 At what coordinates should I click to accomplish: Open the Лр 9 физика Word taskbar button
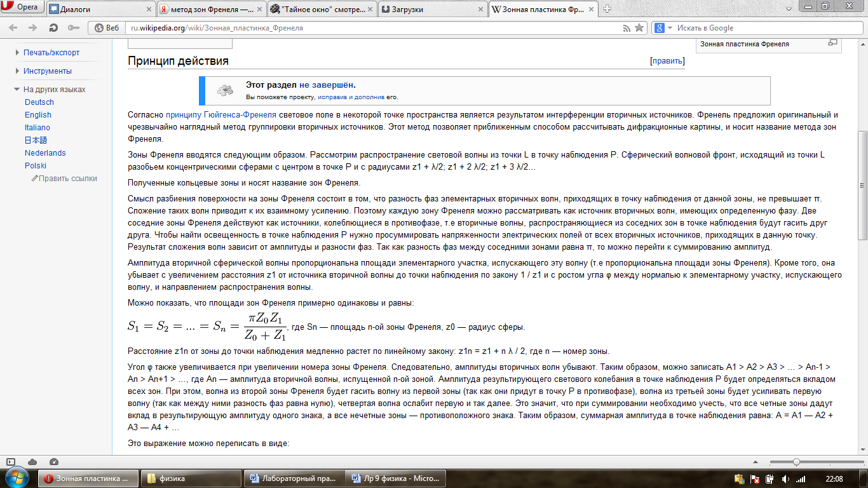click(x=396, y=478)
